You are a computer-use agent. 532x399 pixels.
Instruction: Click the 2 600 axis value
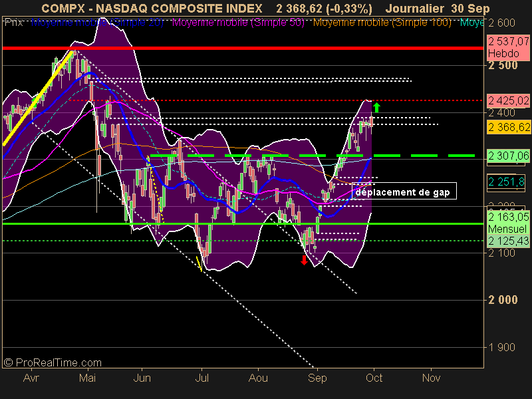(501, 23)
